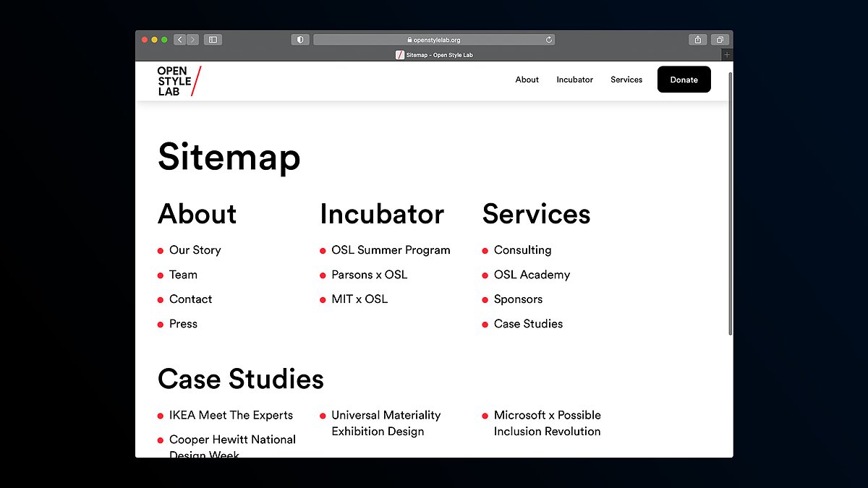Click the Share button in Safari toolbar

click(x=697, y=40)
